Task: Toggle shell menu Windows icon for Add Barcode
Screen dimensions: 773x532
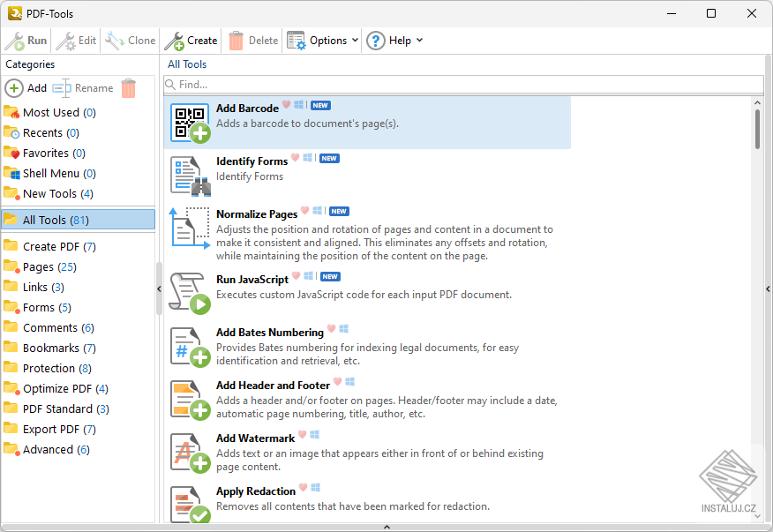Action: click(299, 104)
